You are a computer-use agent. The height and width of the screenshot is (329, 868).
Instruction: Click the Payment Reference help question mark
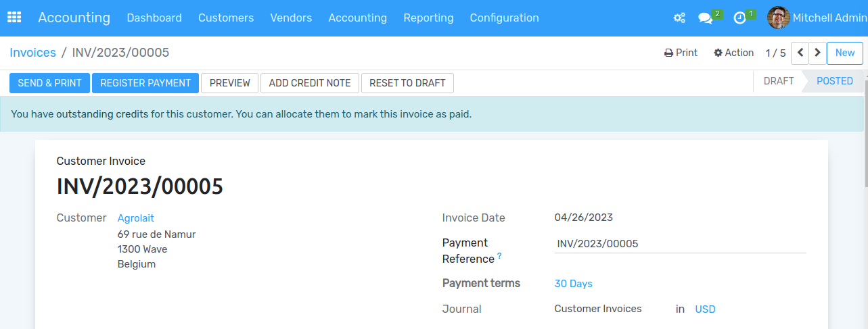pos(500,255)
